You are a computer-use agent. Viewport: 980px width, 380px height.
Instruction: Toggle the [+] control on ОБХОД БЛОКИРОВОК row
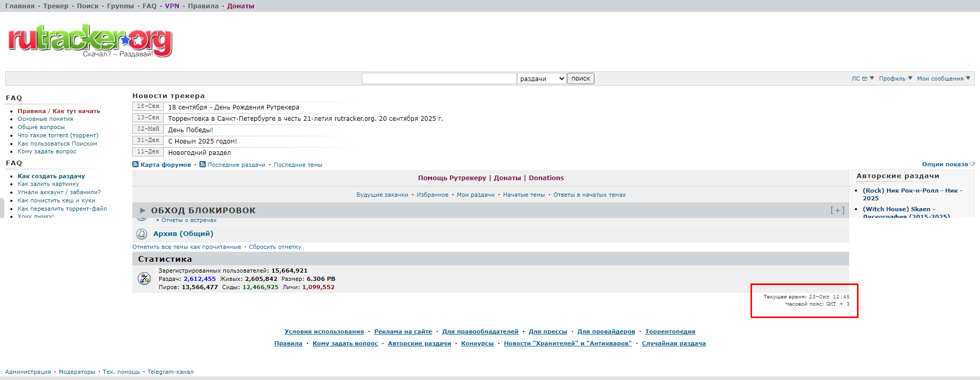[x=837, y=210]
